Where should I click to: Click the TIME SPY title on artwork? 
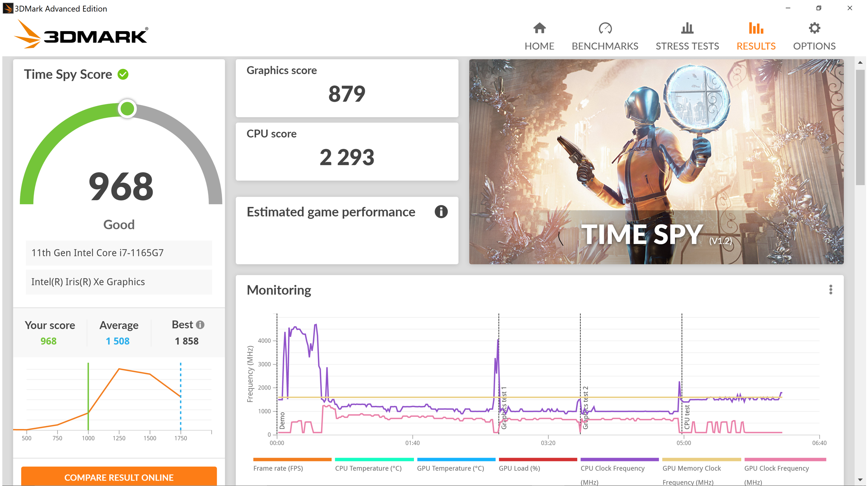point(642,234)
